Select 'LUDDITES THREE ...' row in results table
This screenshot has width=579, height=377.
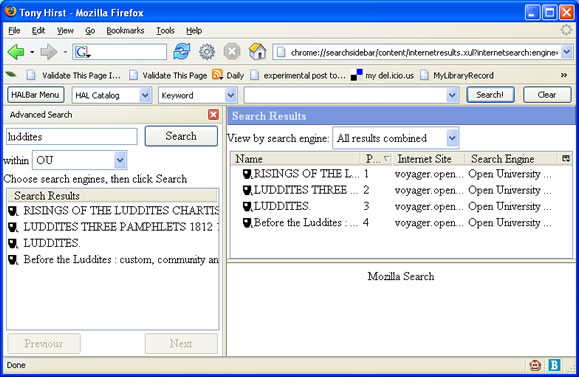coord(401,190)
